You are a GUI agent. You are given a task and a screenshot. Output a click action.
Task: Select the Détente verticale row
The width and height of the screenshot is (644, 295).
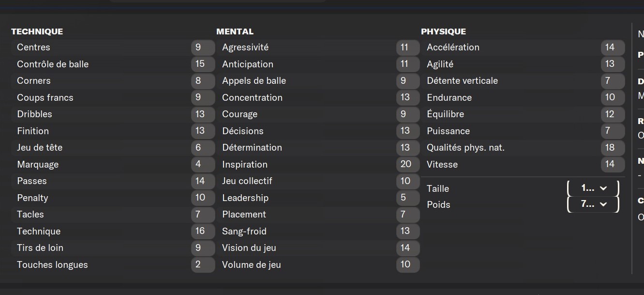523,81
